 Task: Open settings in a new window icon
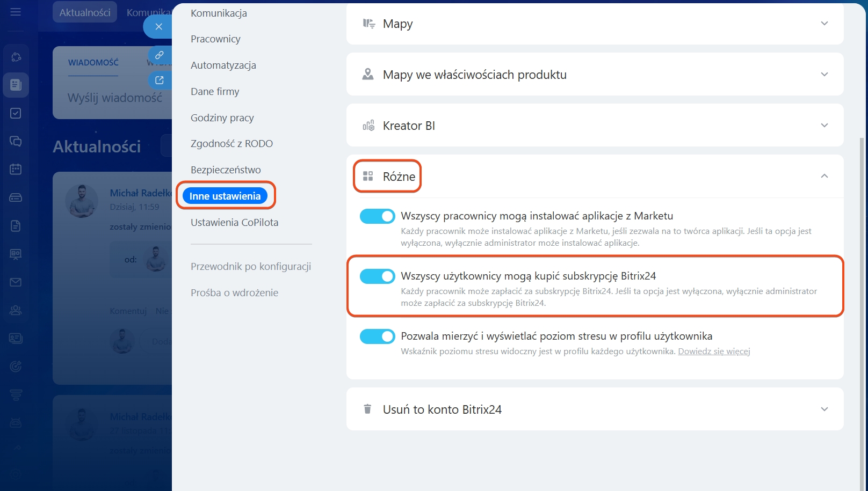point(160,80)
